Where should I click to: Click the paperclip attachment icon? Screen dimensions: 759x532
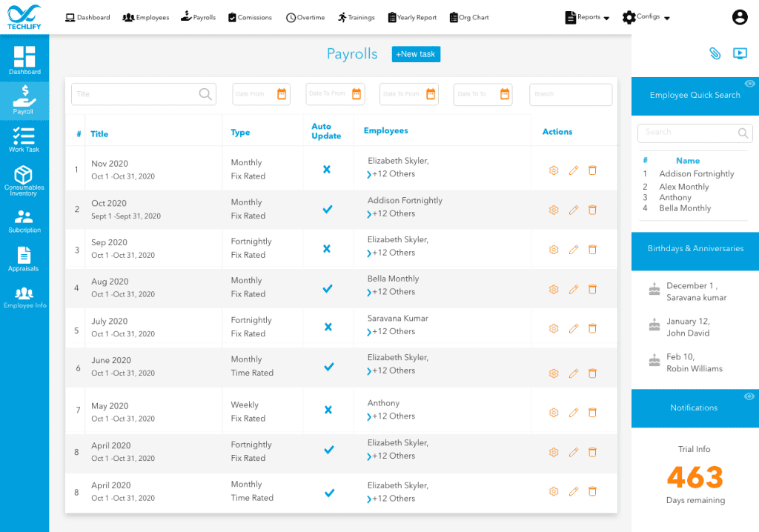(x=715, y=53)
